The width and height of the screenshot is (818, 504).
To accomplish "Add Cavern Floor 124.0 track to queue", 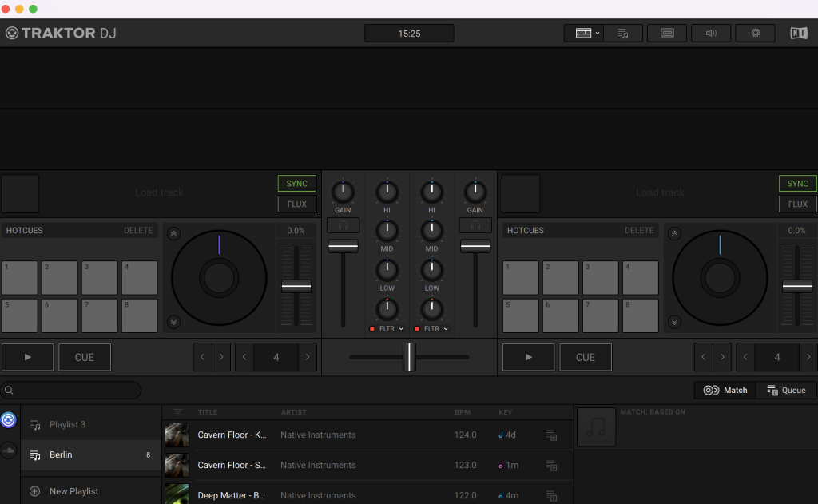I will click(551, 435).
